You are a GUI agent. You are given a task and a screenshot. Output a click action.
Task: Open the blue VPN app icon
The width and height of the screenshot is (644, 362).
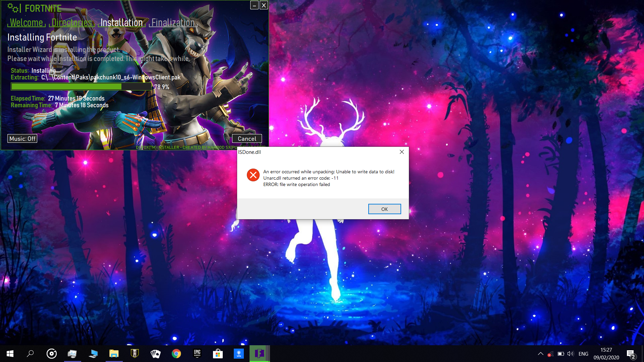pos(239,354)
